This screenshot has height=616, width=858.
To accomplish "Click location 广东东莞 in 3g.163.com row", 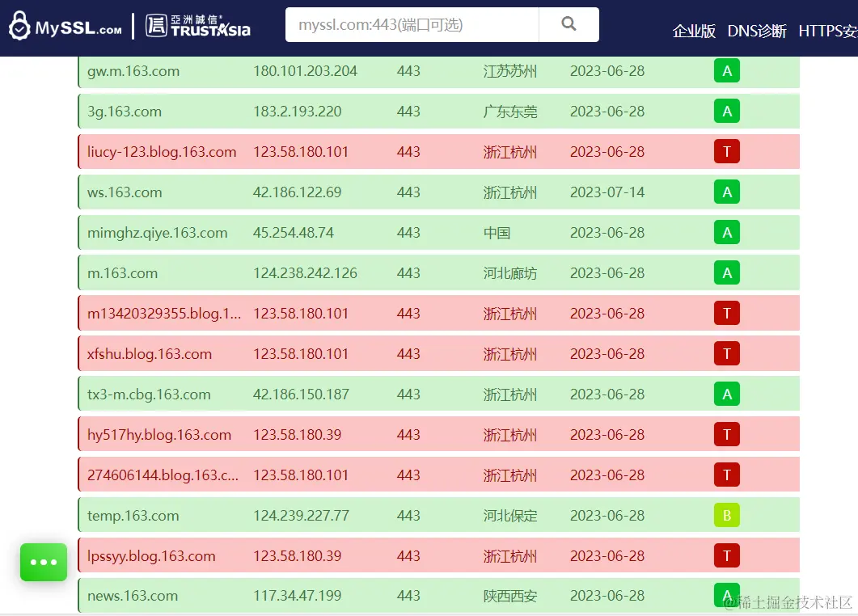I will [x=510, y=112].
